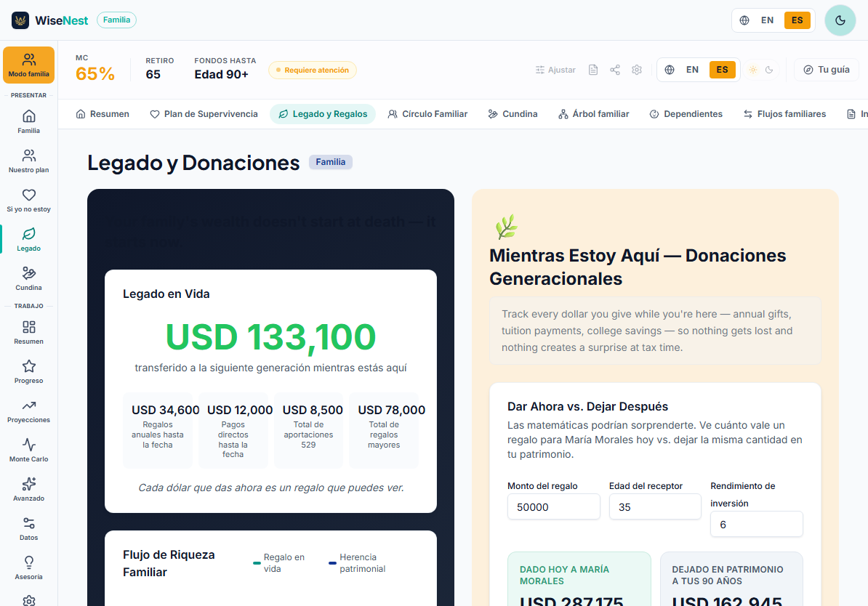Click USD 12,000 pagos directos card

233,431
